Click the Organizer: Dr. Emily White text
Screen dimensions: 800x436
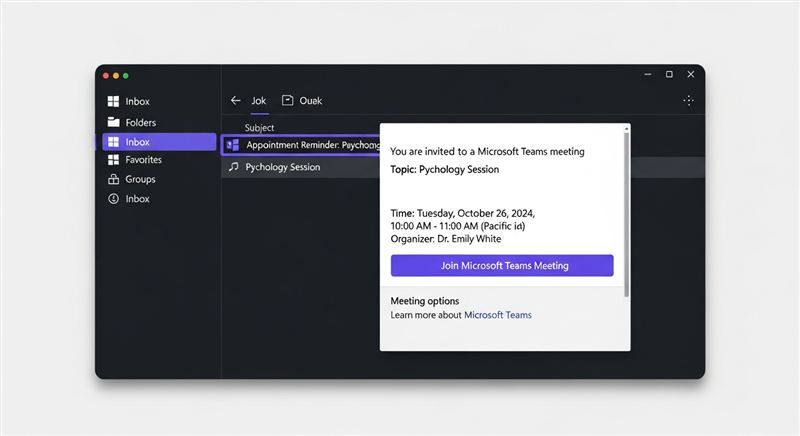445,239
